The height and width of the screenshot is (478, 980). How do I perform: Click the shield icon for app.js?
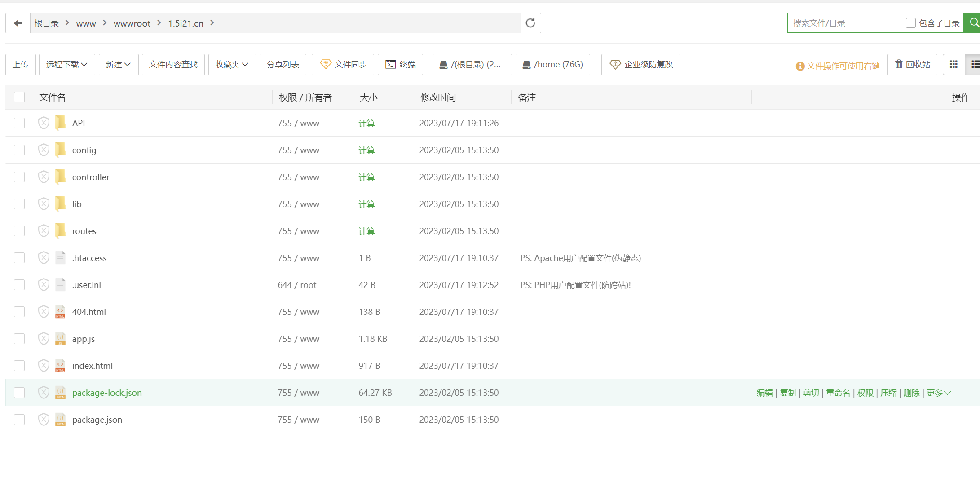[44, 339]
